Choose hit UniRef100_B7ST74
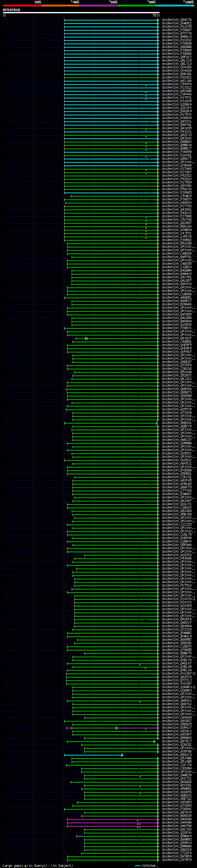197x868 pixels. pyautogui.click(x=176, y=33)
